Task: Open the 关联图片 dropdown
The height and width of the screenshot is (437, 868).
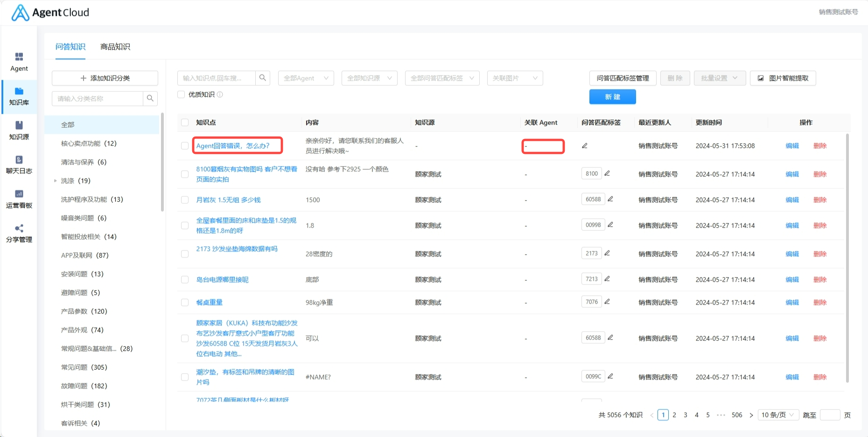Action: [515, 78]
